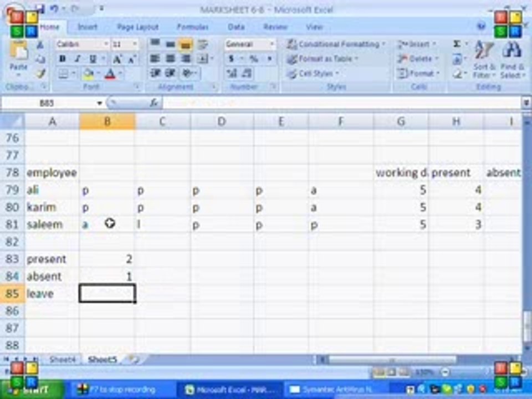Click the Insert Function fx button
This screenshot has width=532, height=399.
pos(154,103)
